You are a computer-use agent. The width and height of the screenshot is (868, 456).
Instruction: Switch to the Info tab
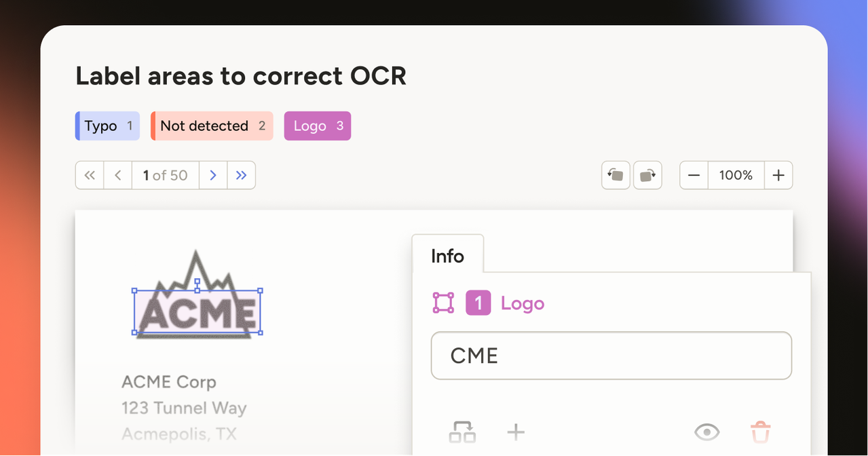(x=447, y=256)
